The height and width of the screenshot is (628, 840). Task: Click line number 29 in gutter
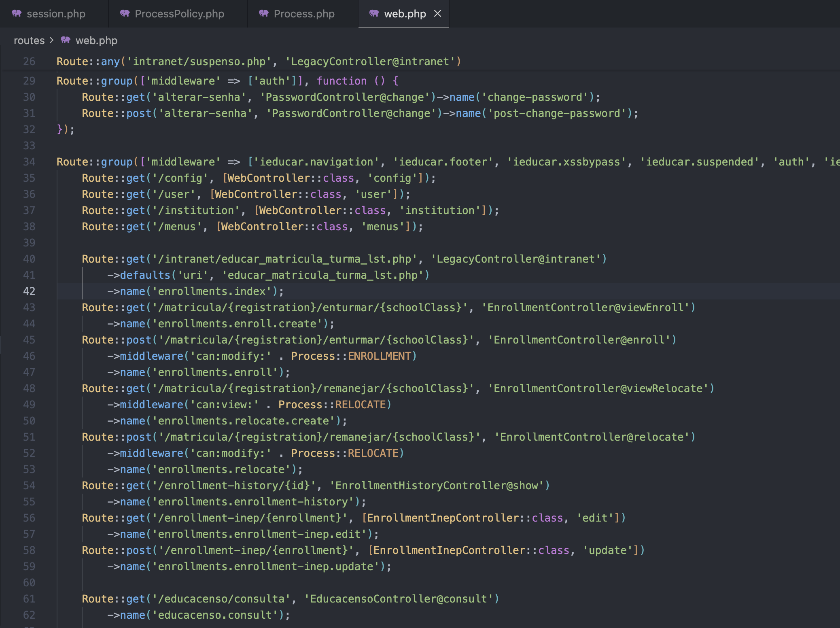(x=29, y=81)
